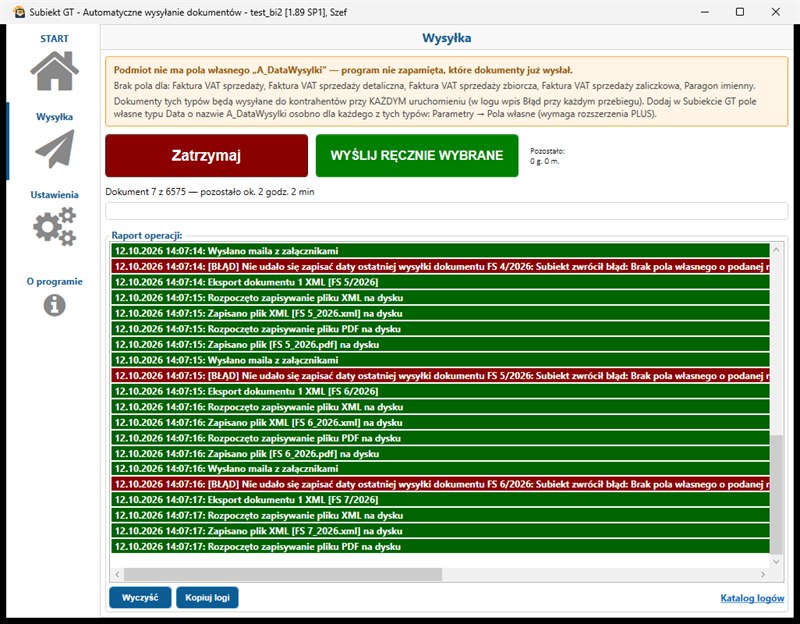Click the Pozostało time remaining label

[547, 156]
